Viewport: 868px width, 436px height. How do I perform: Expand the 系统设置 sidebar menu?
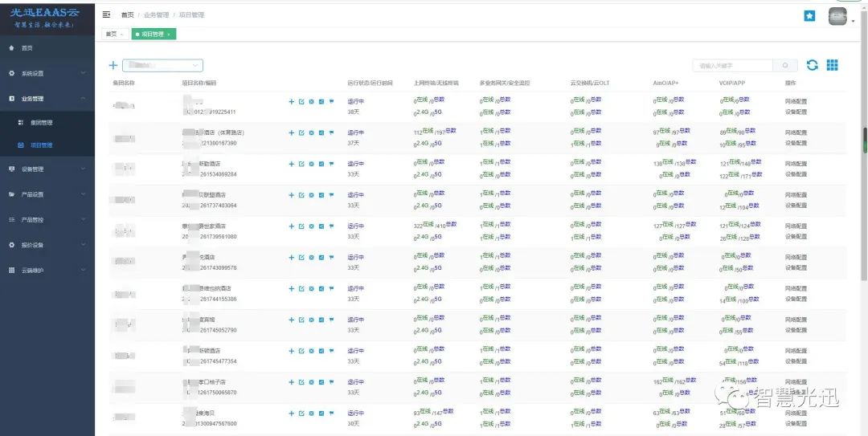(x=47, y=73)
